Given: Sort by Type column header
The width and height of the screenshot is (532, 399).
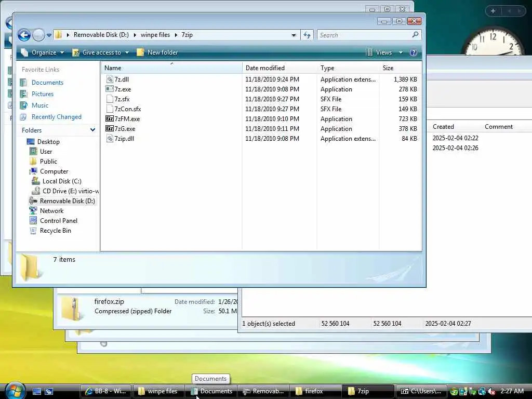Looking at the screenshot, I should point(348,68).
